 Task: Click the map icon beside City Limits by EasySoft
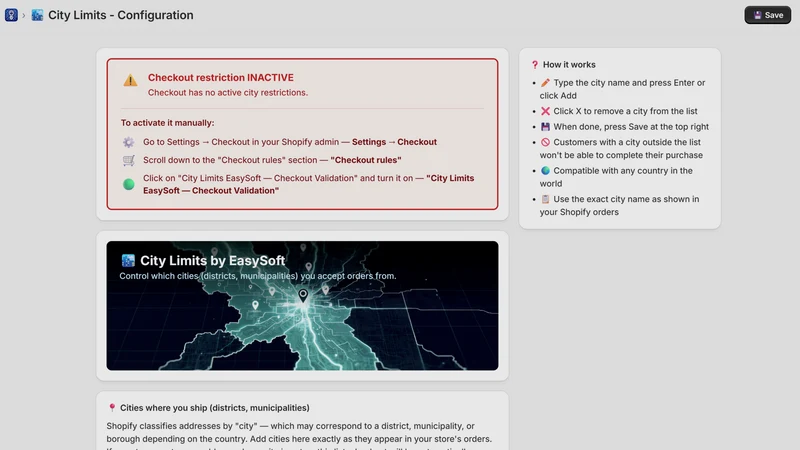pos(128,261)
